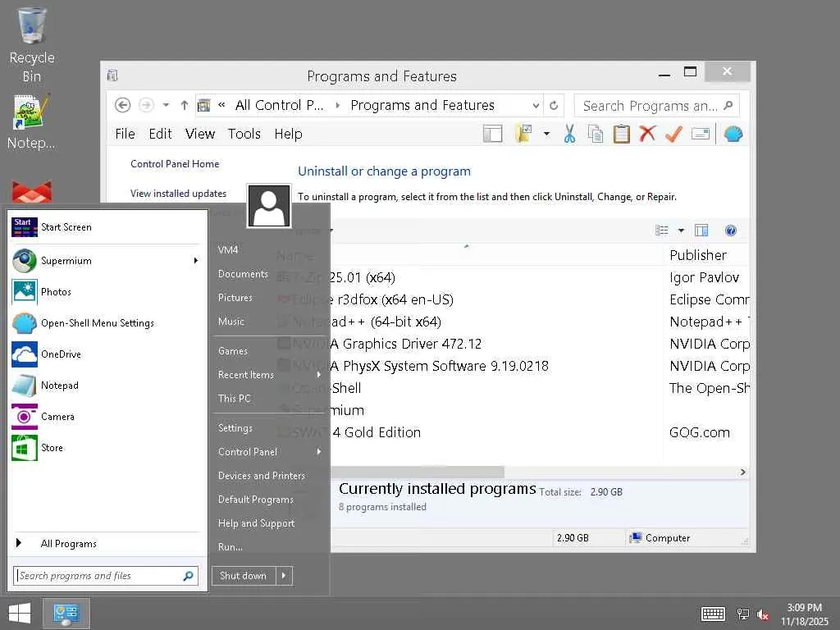Open Notepad from the start menu

pos(106,386)
